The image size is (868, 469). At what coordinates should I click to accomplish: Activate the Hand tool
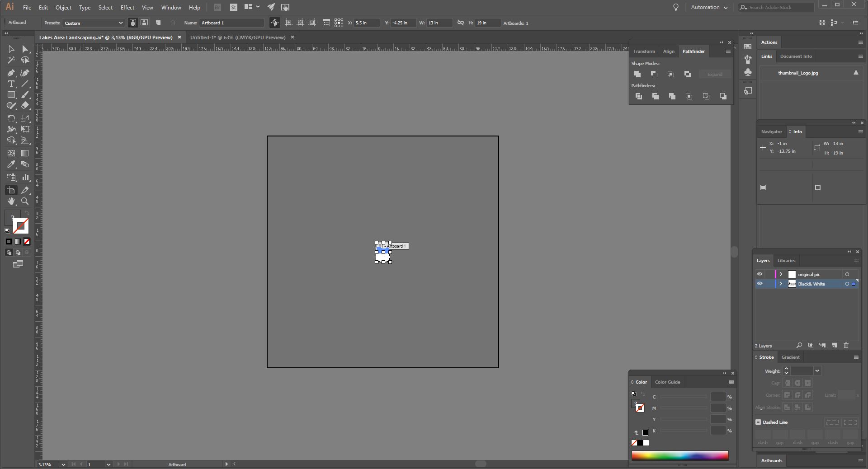[x=11, y=202]
